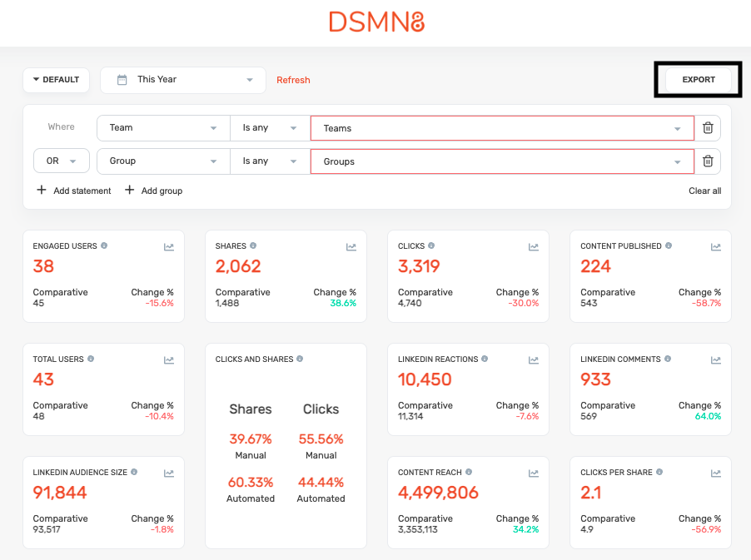Open the DEFAULT view dropdown
Image resolution: width=751 pixels, height=560 pixels.
point(56,80)
